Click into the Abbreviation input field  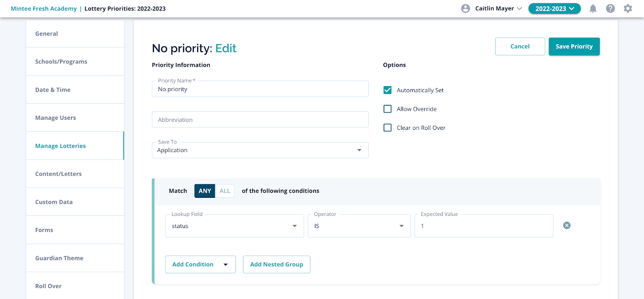click(x=260, y=120)
